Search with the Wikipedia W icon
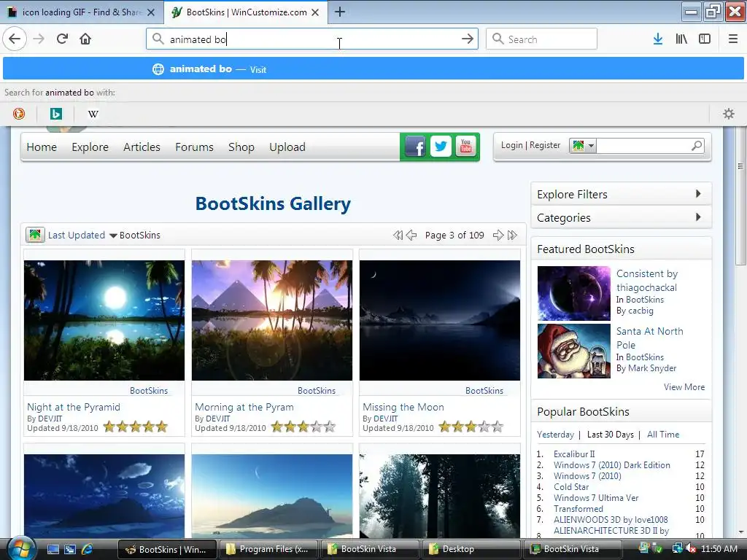Screen dimensions: 747x560 [93, 114]
